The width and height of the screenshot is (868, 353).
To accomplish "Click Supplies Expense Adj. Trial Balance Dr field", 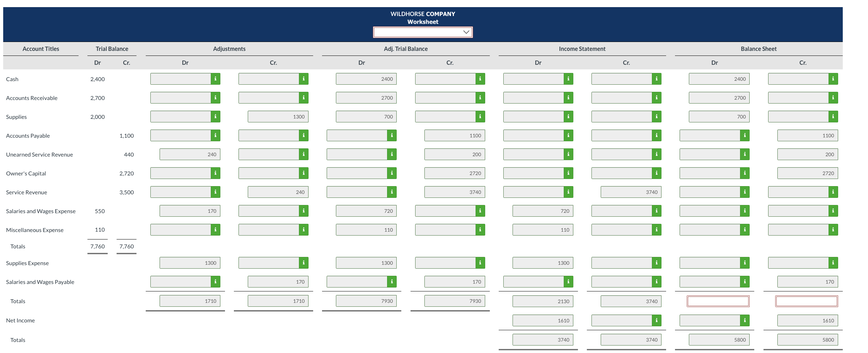I will (366, 263).
